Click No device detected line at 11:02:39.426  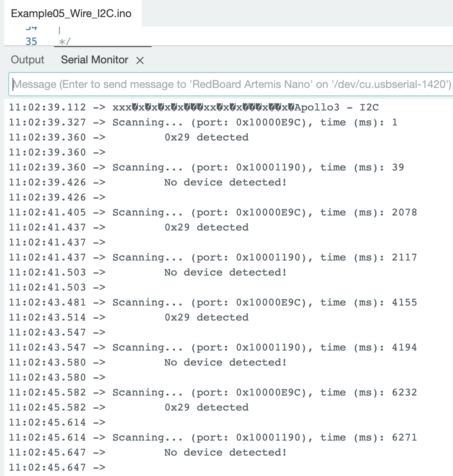click(225, 183)
